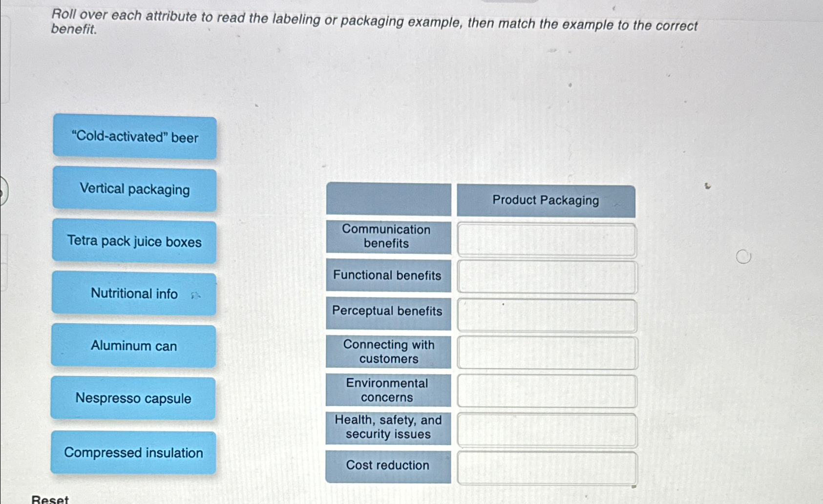The height and width of the screenshot is (504, 823).
Task: Select the Environmental concerns label
Action: [x=387, y=391]
